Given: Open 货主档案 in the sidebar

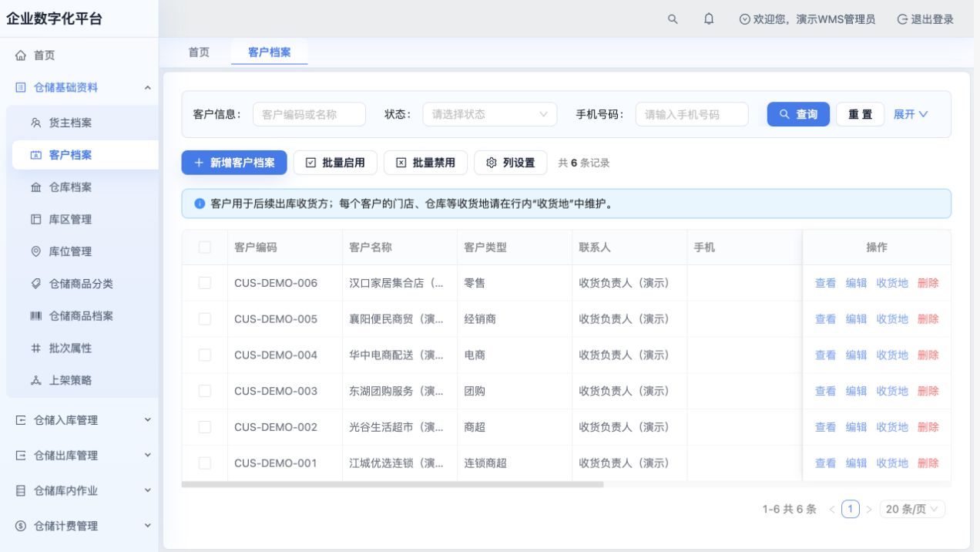Looking at the screenshot, I should [x=70, y=123].
